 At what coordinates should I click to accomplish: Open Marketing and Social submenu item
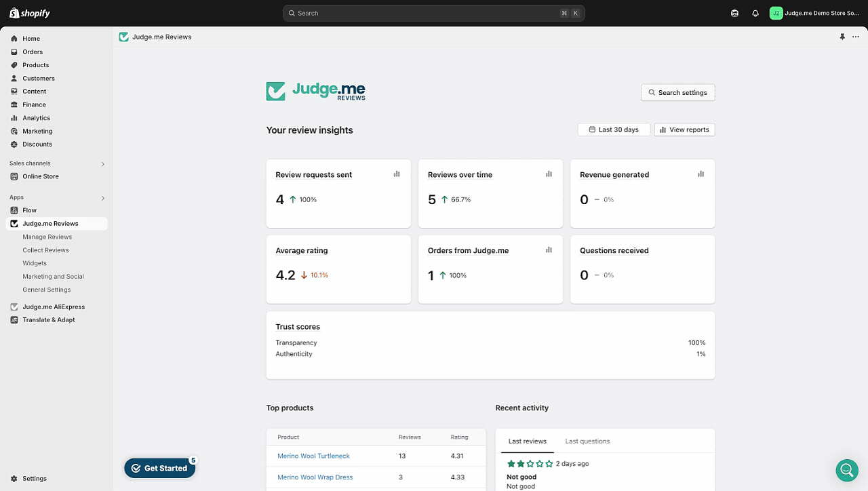[54, 277]
